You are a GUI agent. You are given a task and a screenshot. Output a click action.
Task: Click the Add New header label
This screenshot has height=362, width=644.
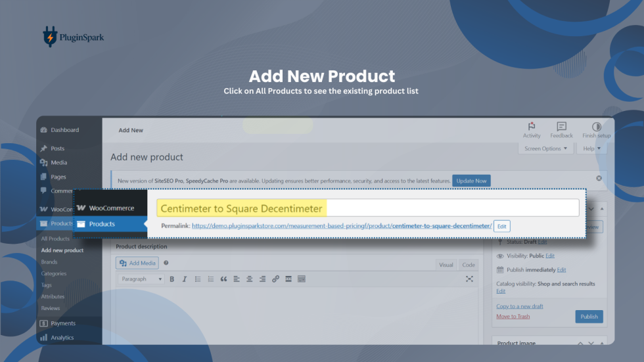click(x=131, y=130)
